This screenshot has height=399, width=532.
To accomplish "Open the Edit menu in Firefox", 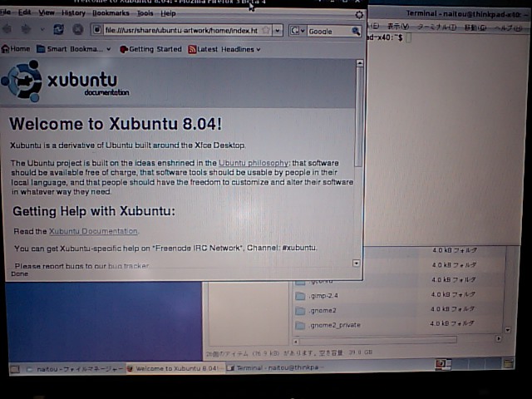I will point(24,12).
